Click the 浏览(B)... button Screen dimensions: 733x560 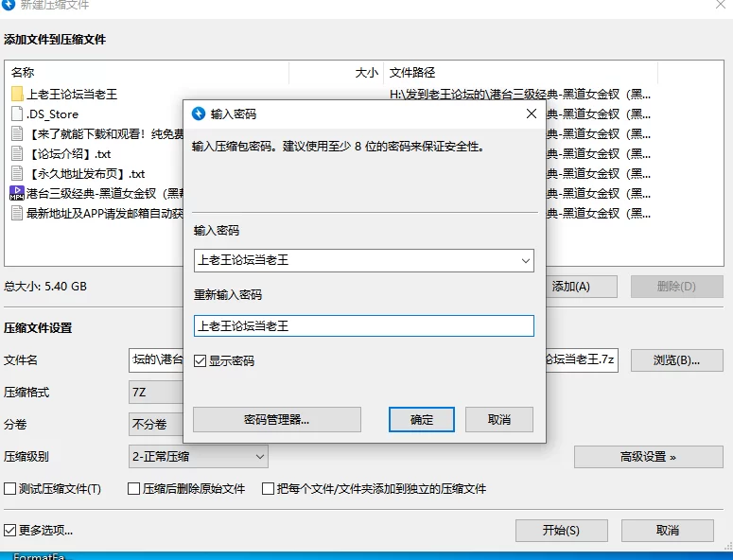coord(676,360)
